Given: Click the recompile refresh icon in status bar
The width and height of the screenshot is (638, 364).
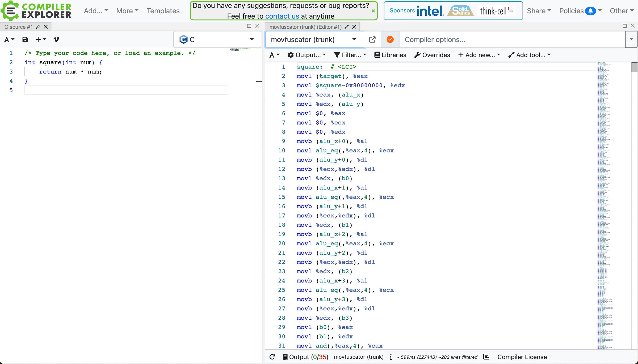Looking at the screenshot, I should (272, 357).
